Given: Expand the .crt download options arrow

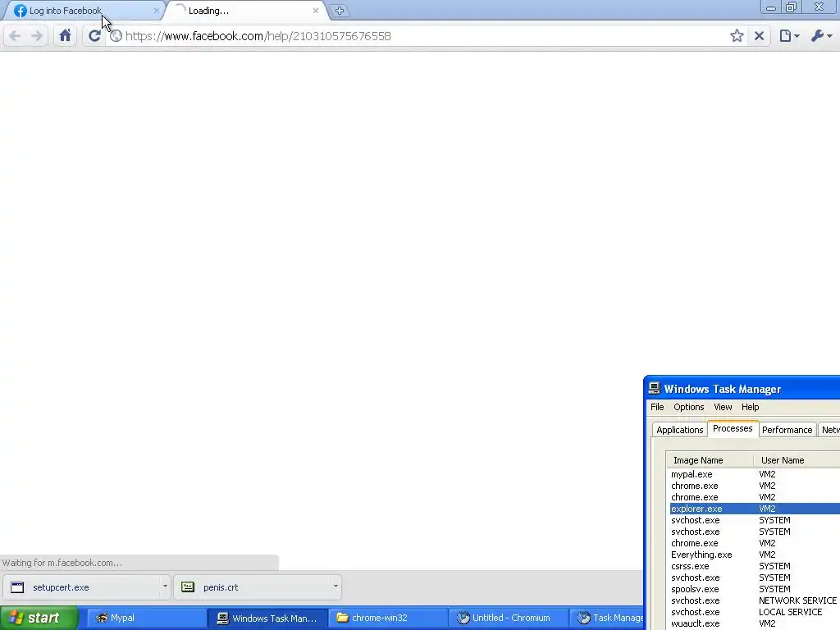Looking at the screenshot, I should 336,586.
